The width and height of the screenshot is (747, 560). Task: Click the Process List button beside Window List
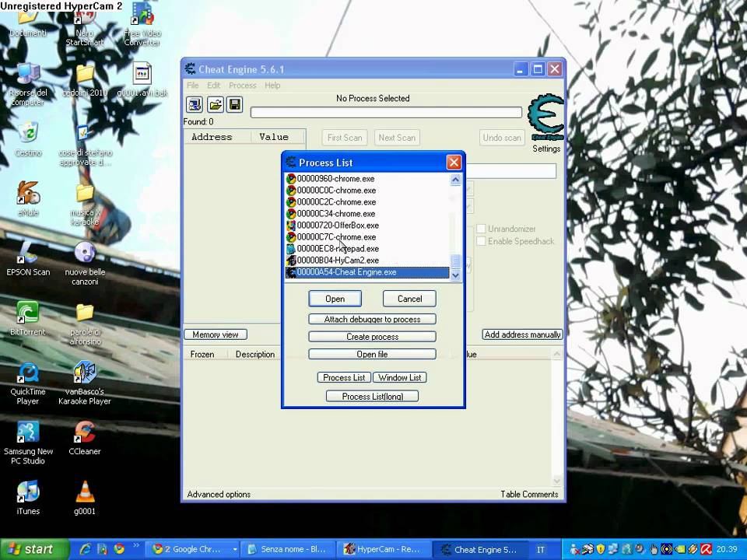[344, 378]
